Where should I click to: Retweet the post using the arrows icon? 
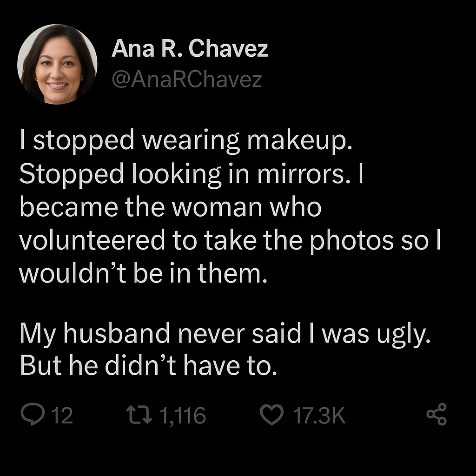point(139,415)
